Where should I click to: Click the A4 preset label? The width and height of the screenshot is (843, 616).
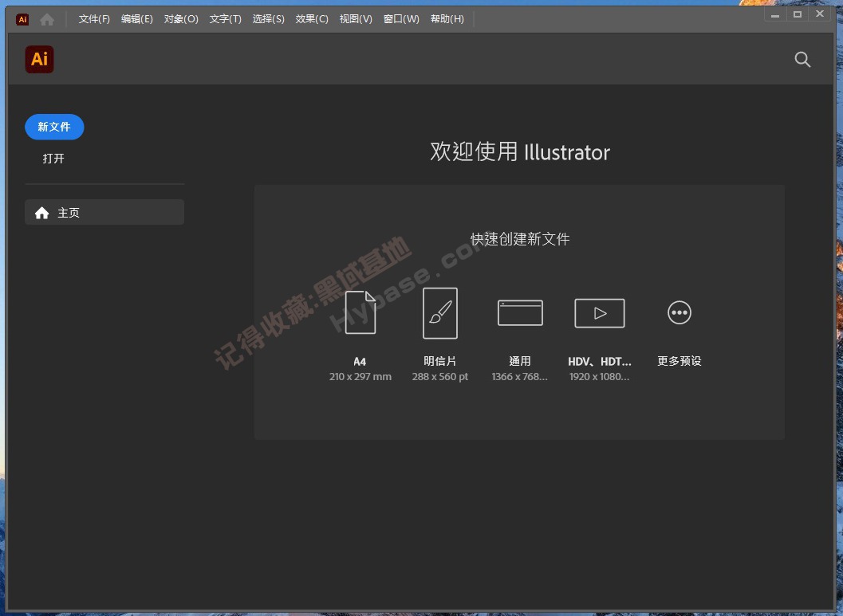click(x=360, y=362)
